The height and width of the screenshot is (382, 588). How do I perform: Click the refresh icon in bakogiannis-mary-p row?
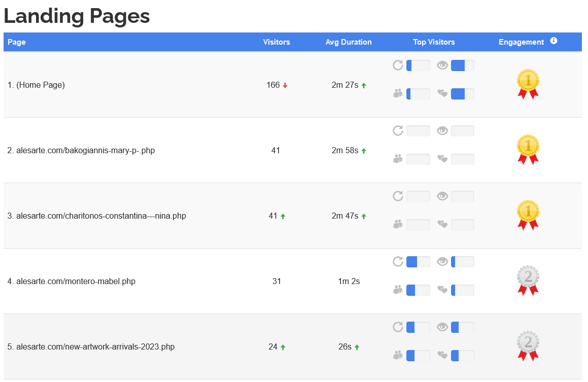[398, 131]
